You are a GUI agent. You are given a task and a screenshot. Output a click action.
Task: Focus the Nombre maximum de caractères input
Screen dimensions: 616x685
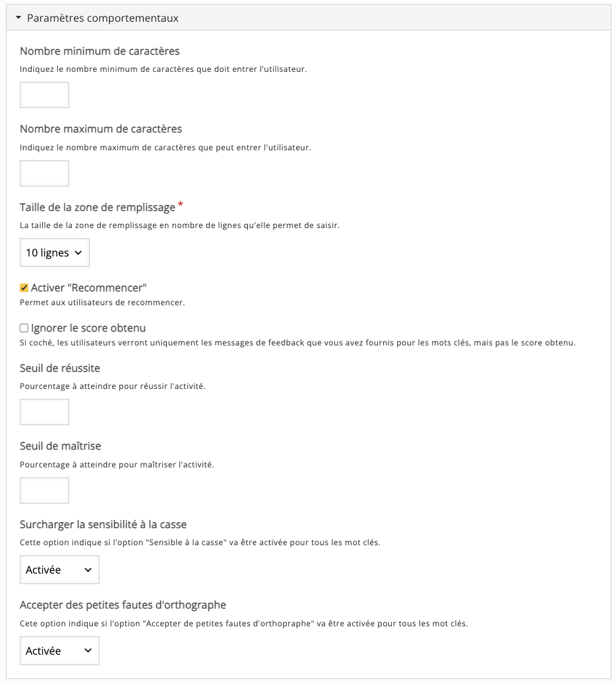(x=44, y=173)
